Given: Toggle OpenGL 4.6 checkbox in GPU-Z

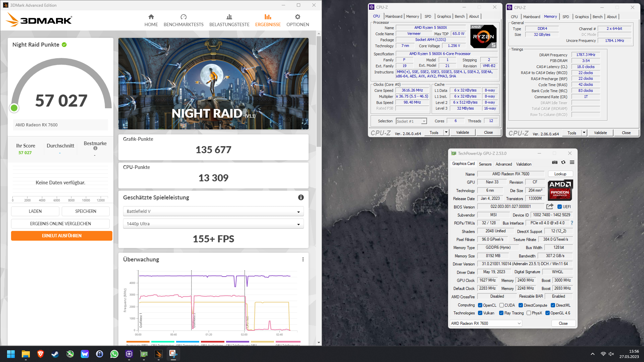Looking at the screenshot, I should [x=547, y=313].
